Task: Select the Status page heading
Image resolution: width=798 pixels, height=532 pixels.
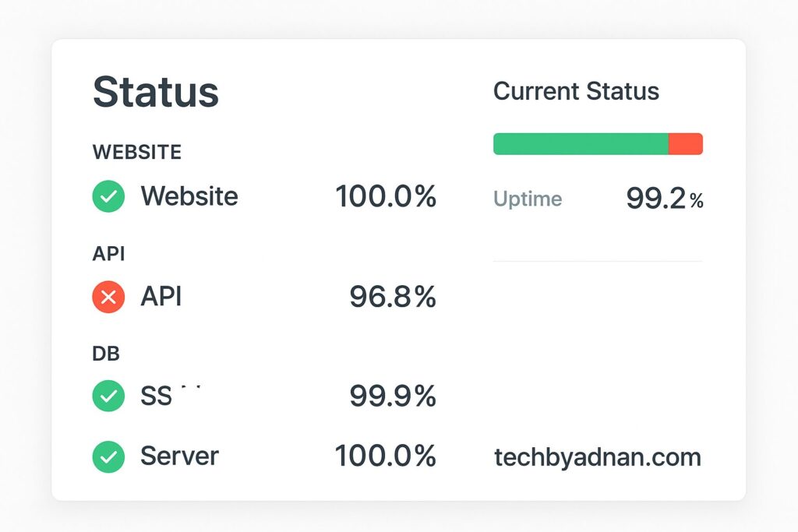Action: pos(155,92)
